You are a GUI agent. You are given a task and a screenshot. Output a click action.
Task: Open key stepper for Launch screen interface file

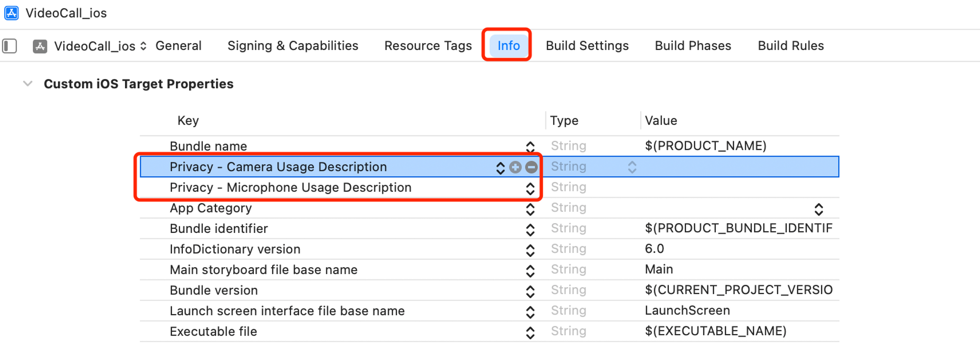click(x=530, y=312)
